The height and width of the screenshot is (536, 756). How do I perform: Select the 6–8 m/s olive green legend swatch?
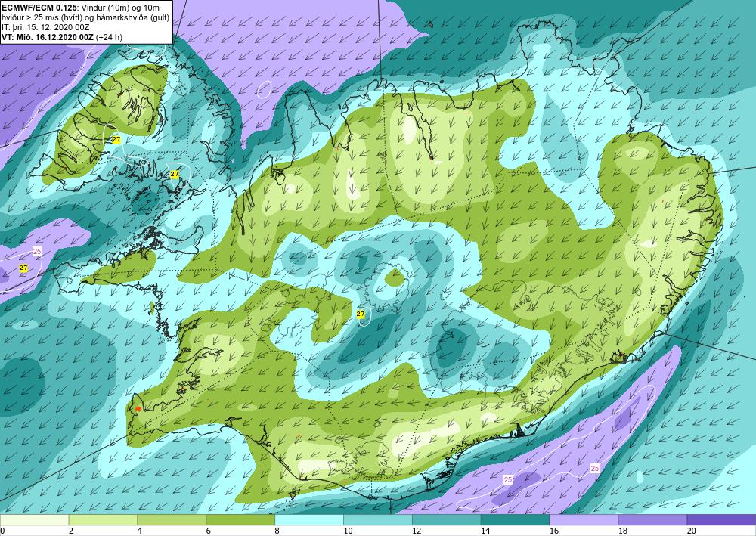click(240, 520)
